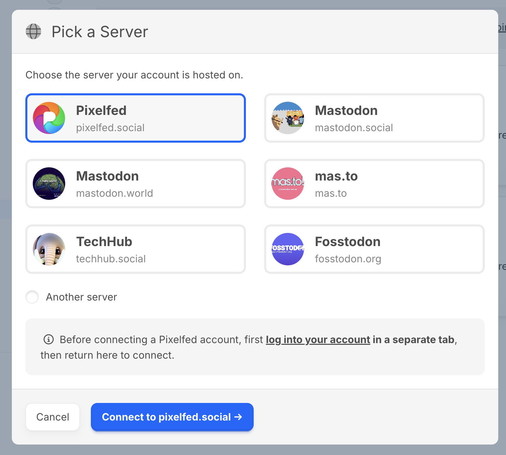Choose the Mastodon mastodon.world server card
This screenshot has width=506, height=455.
pyautogui.click(x=135, y=183)
